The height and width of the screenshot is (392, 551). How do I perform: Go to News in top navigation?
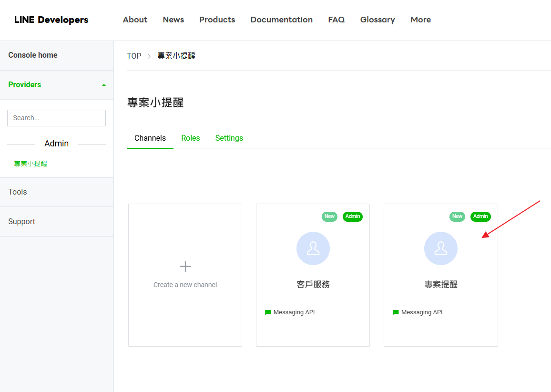coord(173,20)
